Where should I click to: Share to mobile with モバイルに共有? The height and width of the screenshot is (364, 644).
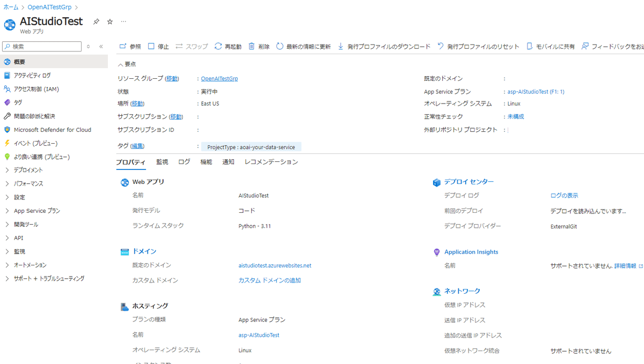(x=551, y=47)
